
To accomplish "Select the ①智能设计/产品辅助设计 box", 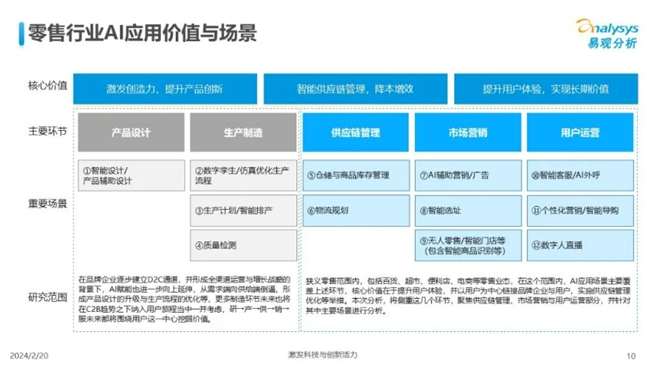I will click(131, 175).
